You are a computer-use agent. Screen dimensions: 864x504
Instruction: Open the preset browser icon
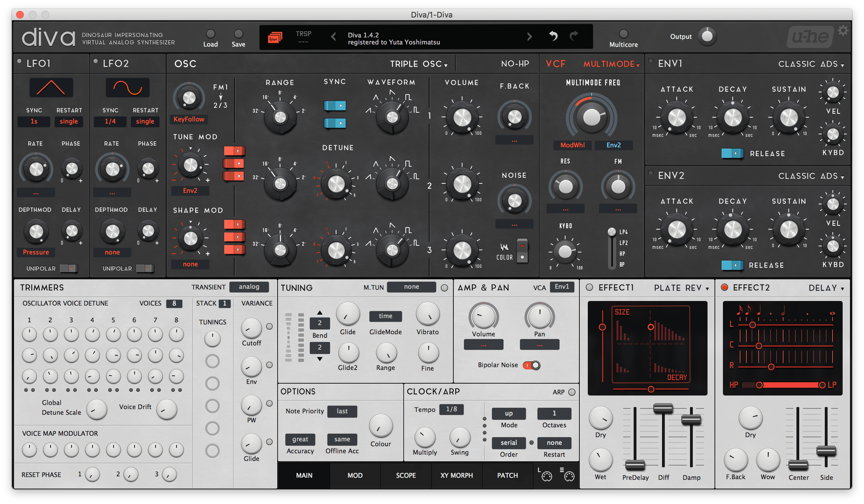pos(275,37)
